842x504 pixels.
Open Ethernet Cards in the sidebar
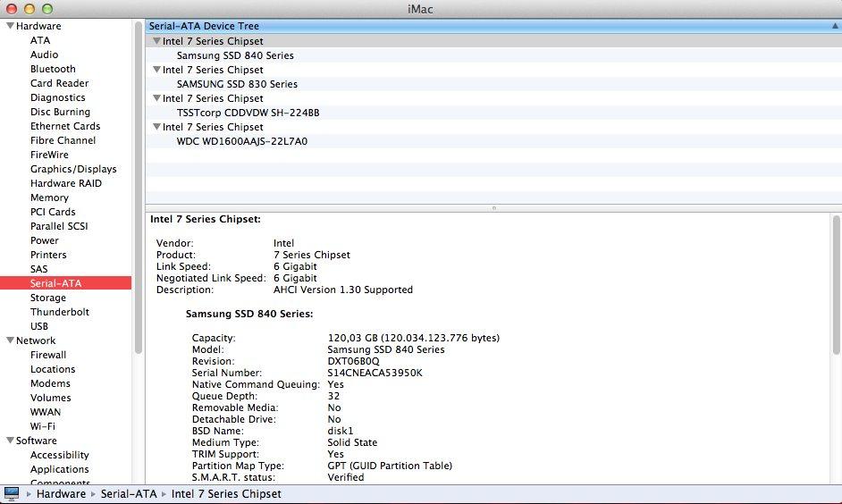[65, 126]
